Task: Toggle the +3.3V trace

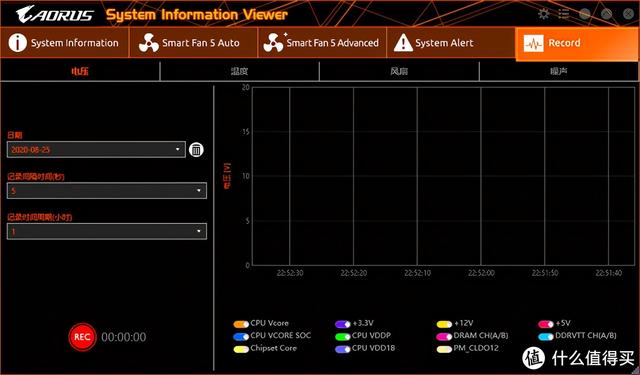Action: tap(342, 324)
